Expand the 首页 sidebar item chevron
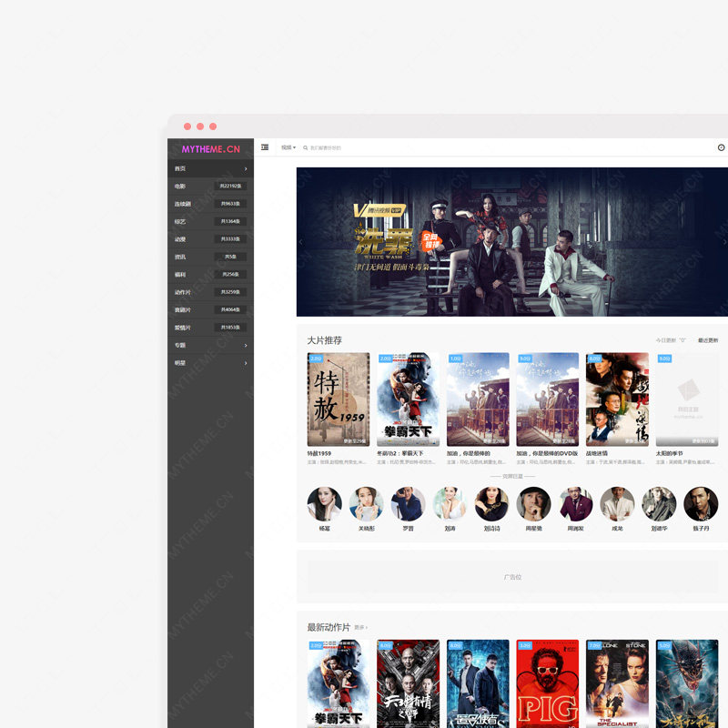This screenshot has height=728, width=728. [246, 168]
